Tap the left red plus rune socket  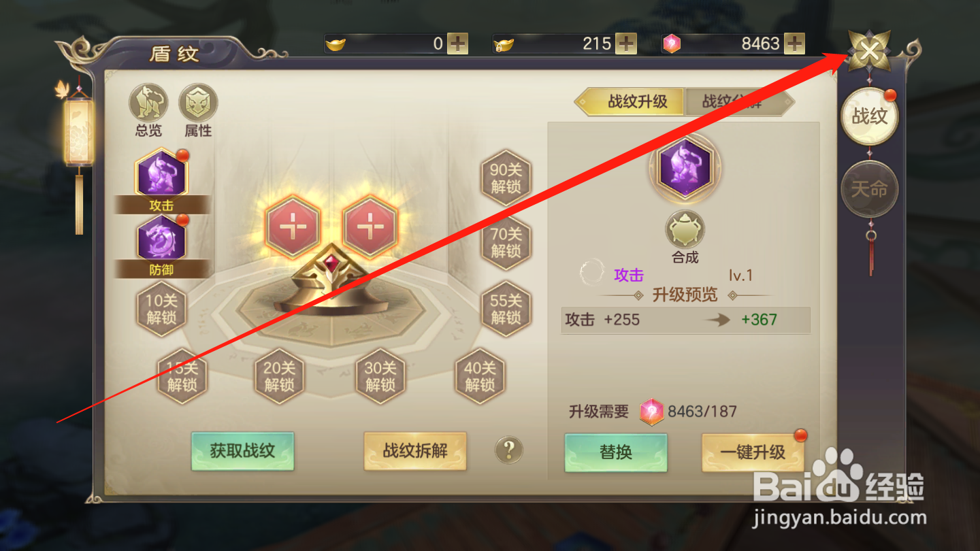[x=293, y=227]
